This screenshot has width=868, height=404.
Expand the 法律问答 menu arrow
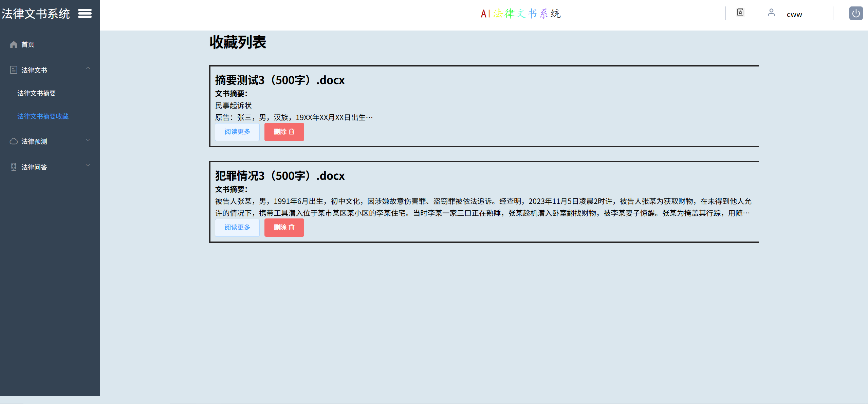click(88, 166)
